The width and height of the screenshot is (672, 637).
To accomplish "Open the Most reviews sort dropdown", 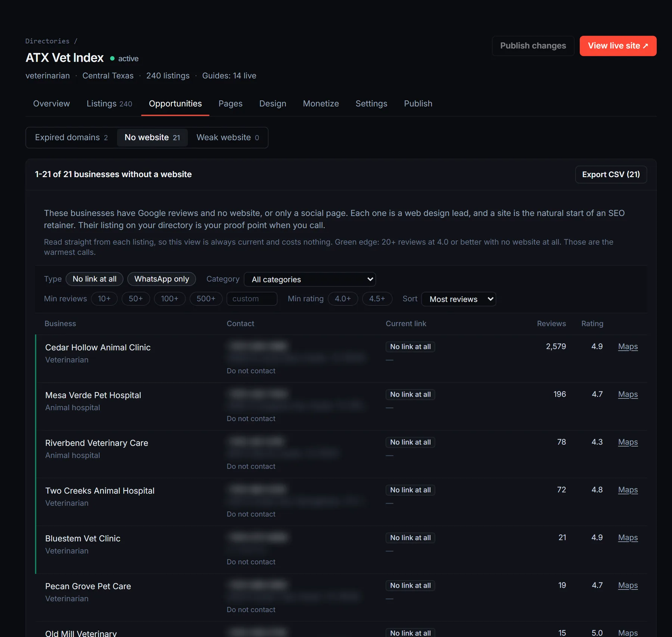I will tap(458, 299).
